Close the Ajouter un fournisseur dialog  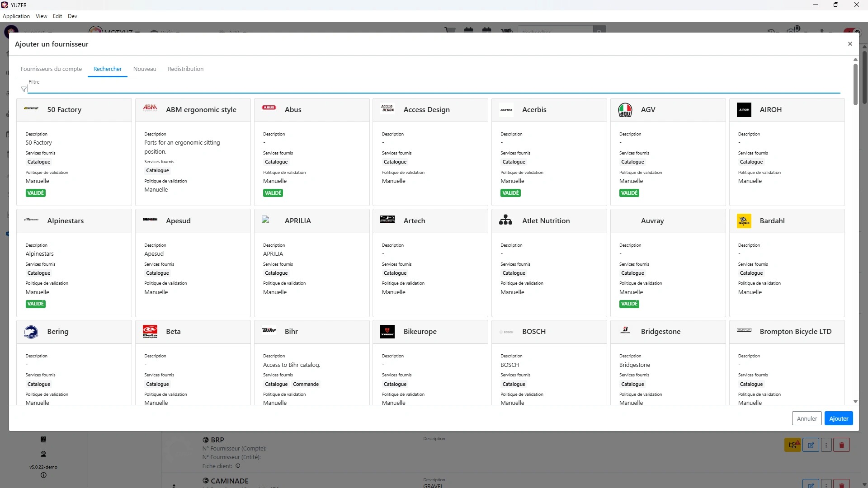coord(850,44)
